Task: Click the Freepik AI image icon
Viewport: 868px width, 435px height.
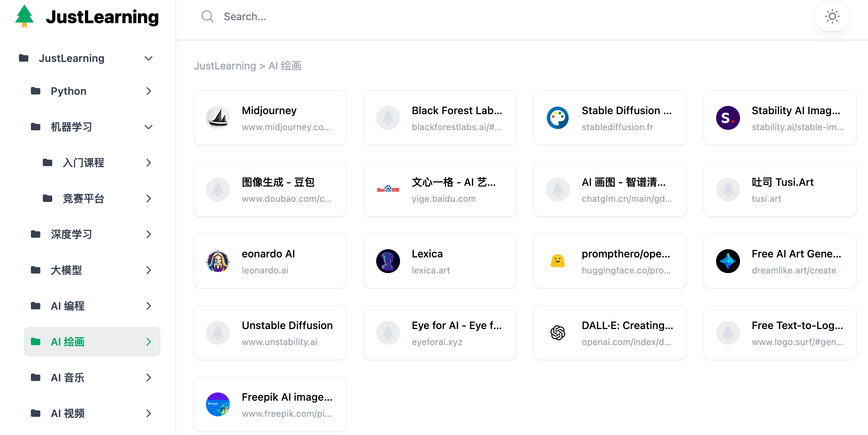Action: [x=218, y=404]
